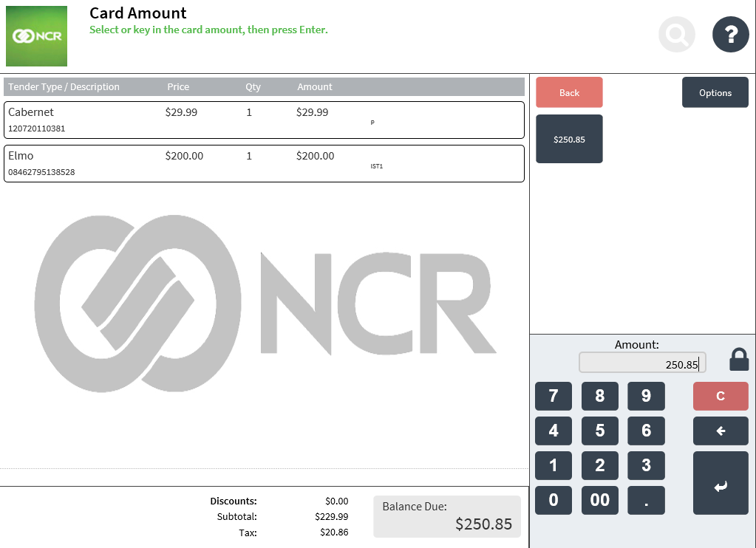Click the Cabernet price $29.99
Viewport: 756px width, 548px height.
181,112
